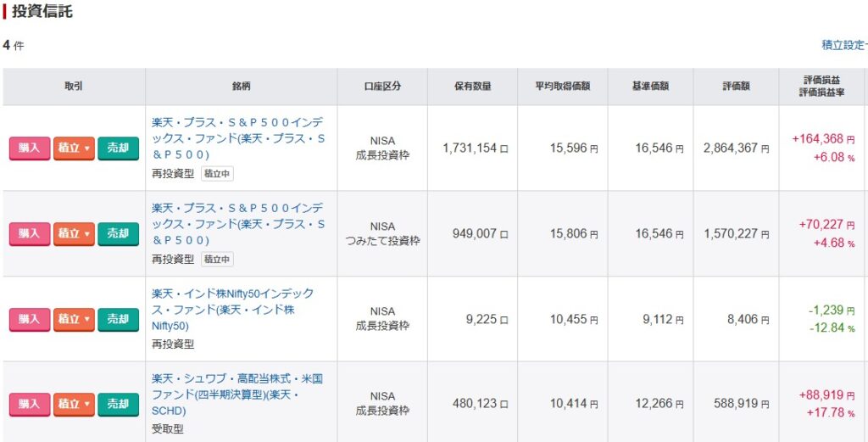This screenshot has height=442, width=868.
Task: Open 楽天・シュワブ・高配当株式・米国ファンド link
Action: coord(236,394)
